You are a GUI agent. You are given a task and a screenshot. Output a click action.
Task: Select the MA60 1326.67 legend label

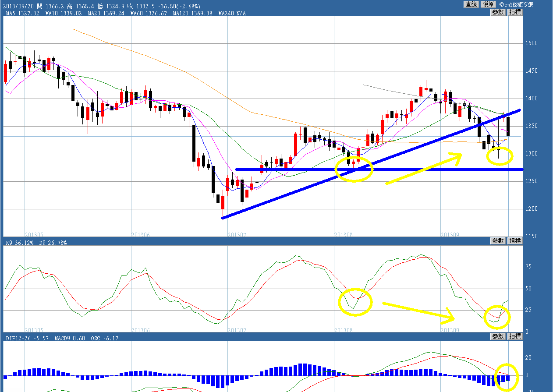149,14
